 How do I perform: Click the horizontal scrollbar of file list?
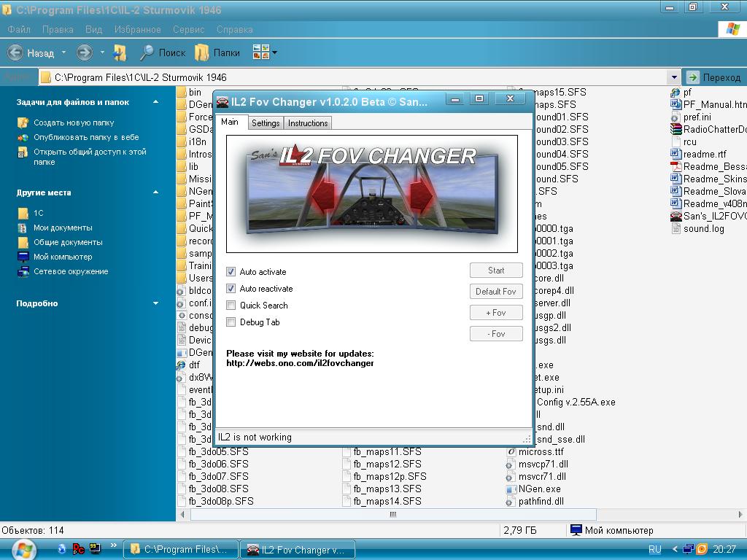[393, 514]
